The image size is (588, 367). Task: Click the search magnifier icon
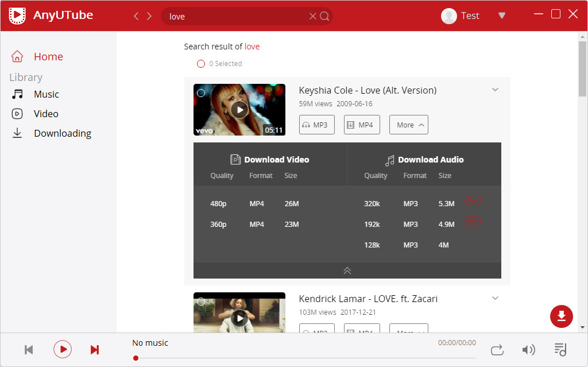click(325, 16)
